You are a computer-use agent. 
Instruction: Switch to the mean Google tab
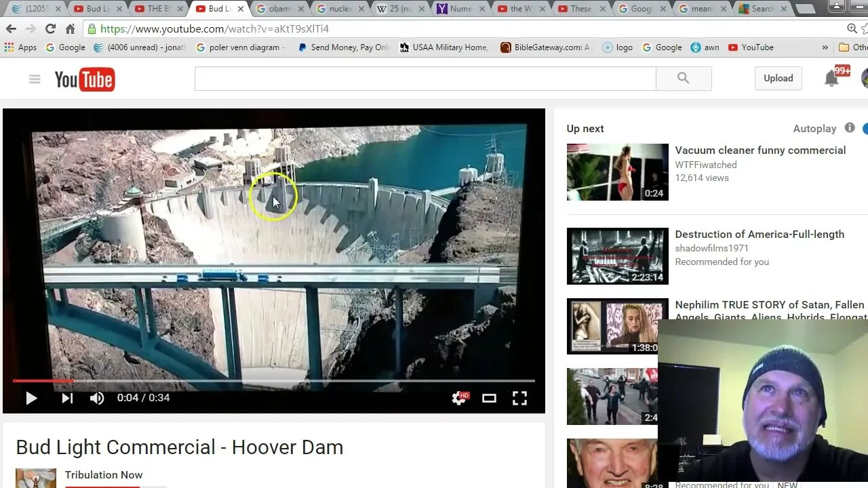[x=703, y=9]
